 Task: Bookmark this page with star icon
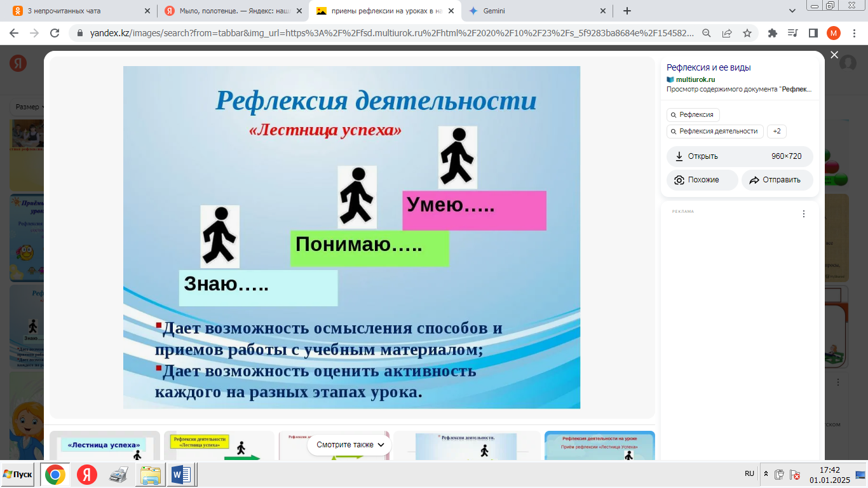747,33
